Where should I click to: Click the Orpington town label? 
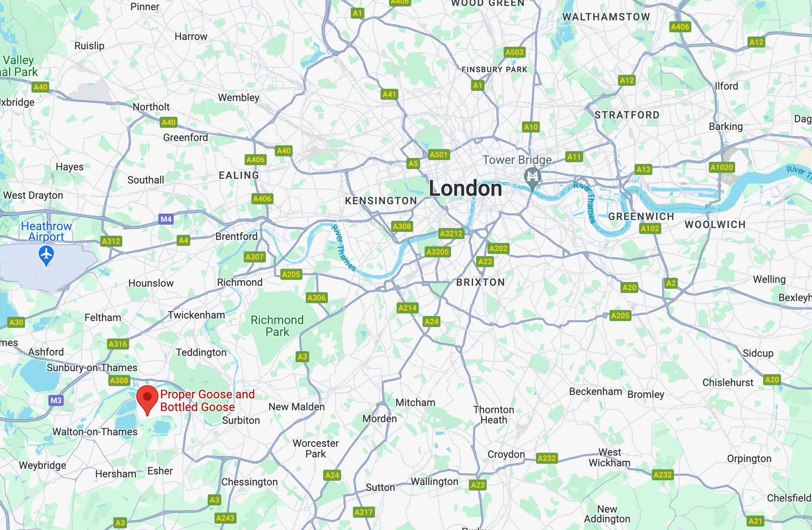(749, 459)
